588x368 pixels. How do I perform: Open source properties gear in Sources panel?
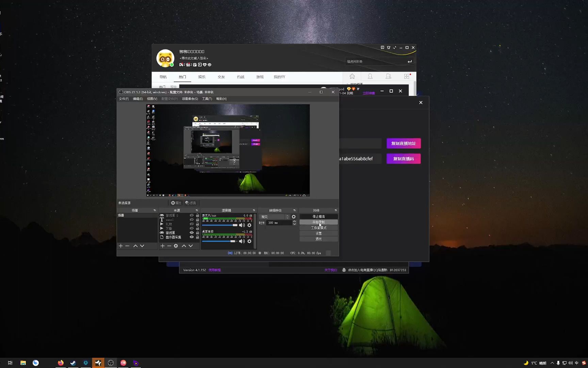point(176,246)
